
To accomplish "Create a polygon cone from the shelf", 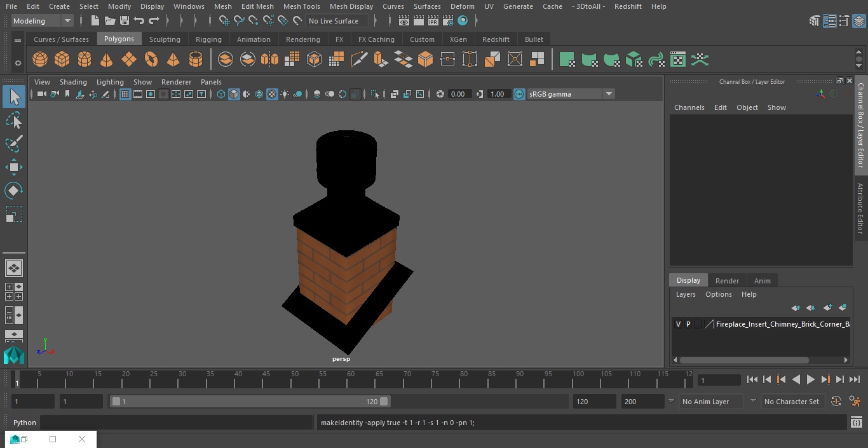I will click(x=107, y=60).
